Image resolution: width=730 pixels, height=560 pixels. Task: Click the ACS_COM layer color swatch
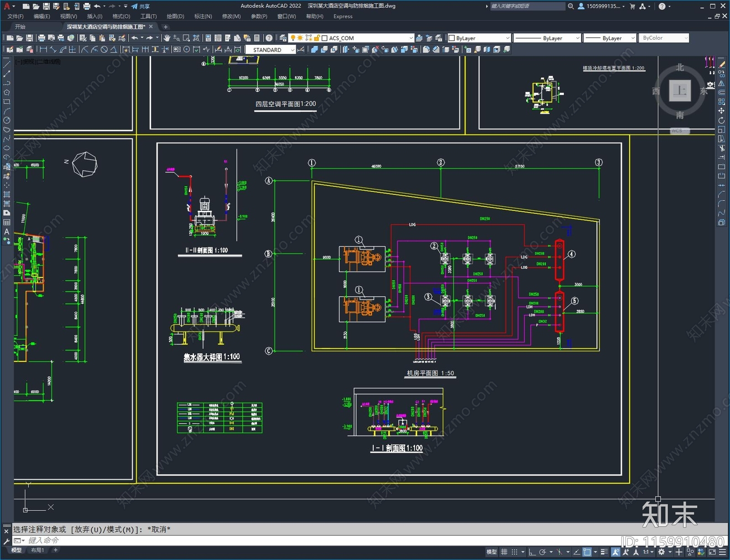[x=324, y=38]
